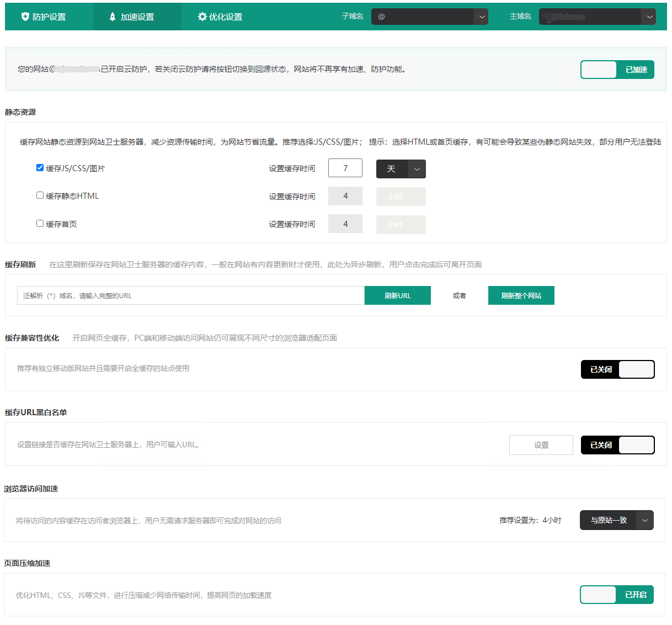The height and width of the screenshot is (625, 672).
Task: Click the 缓存URL黑白名单 heading
Action: [36, 412]
